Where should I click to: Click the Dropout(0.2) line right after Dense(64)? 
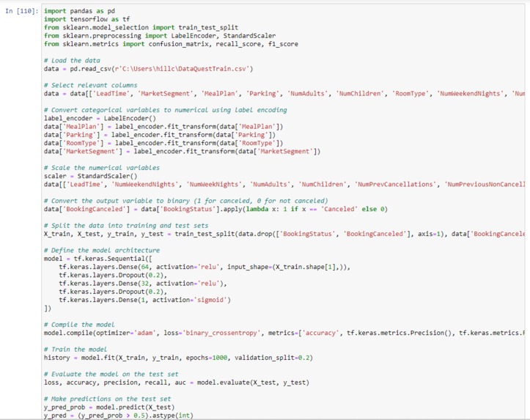113,275
